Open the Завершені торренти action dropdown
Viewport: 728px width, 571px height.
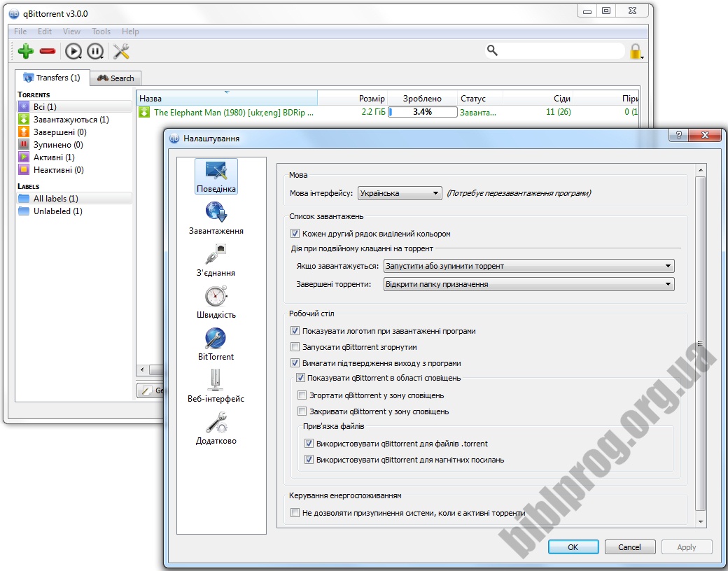(528, 284)
